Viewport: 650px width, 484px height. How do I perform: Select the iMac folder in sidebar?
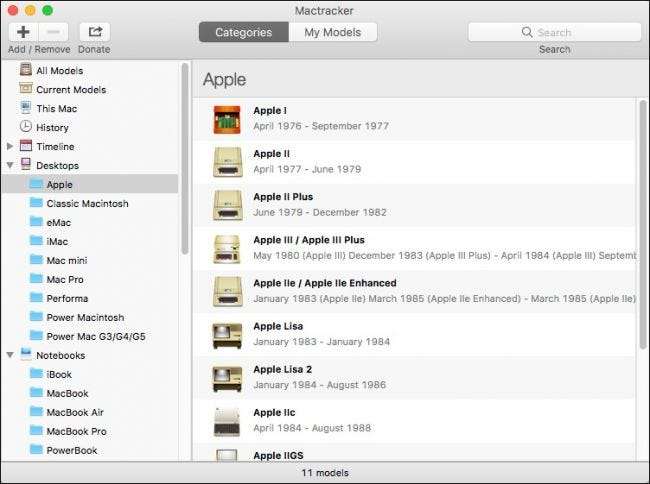[x=58, y=241]
